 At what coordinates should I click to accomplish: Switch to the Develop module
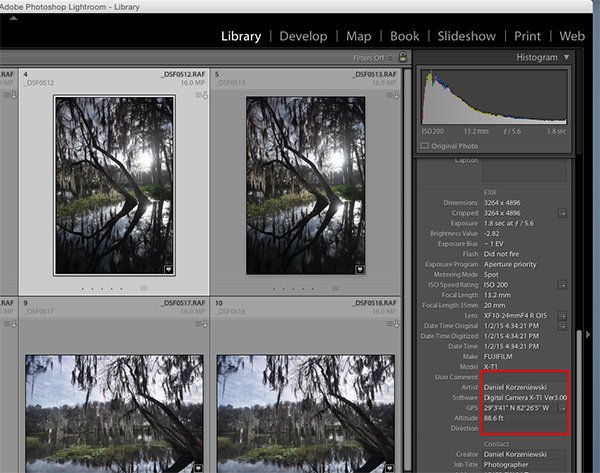pos(303,36)
